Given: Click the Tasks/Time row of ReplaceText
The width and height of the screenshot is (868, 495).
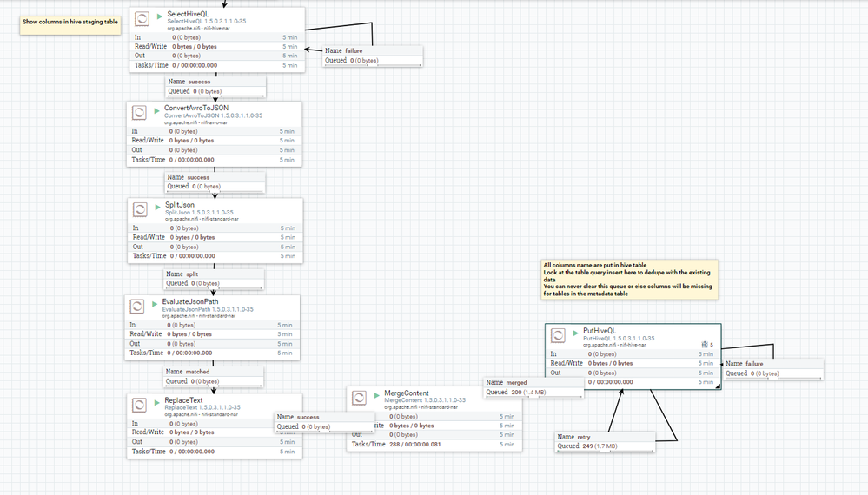Looking at the screenshot, I should tap(215, 452).
